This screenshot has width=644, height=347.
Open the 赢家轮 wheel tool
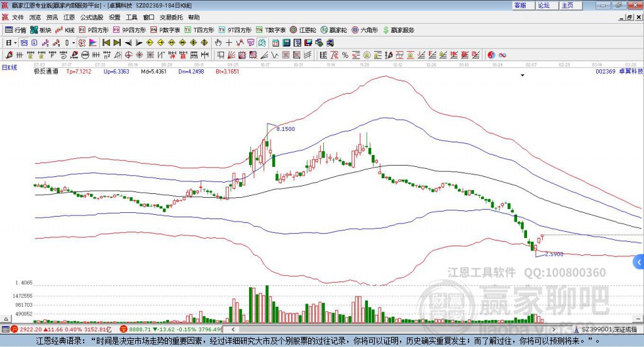(x=333, y=30)
